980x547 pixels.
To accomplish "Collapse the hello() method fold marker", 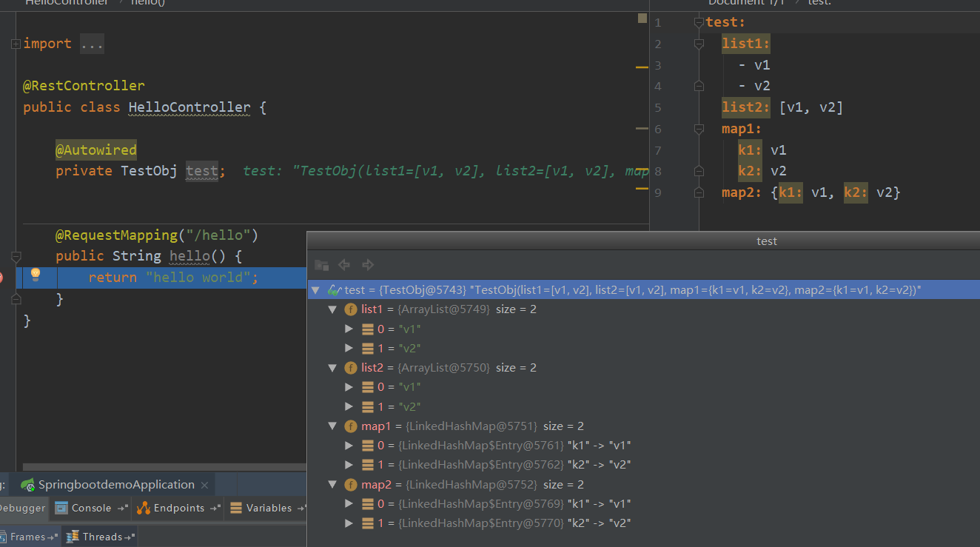I will [16, 257].
